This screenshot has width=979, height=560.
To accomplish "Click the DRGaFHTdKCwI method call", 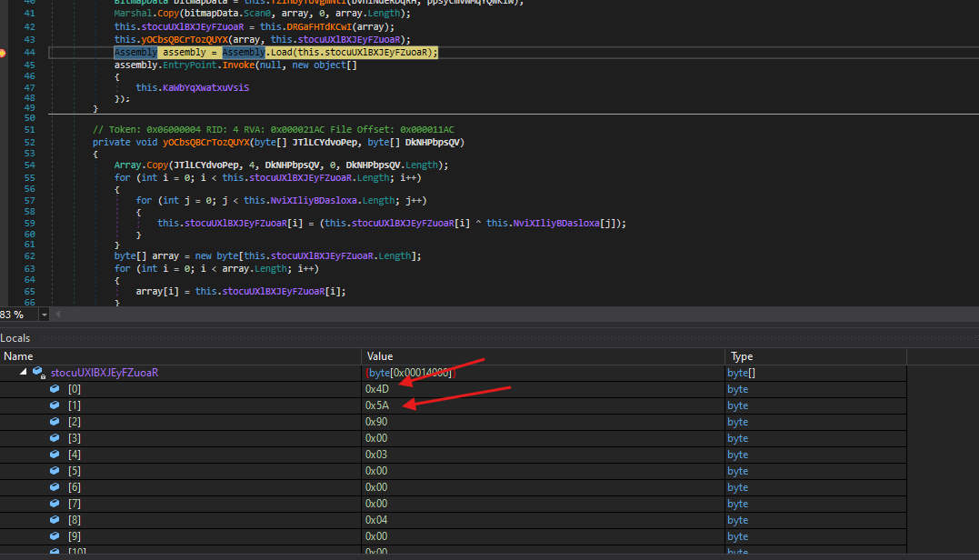I will coord(319,27).
